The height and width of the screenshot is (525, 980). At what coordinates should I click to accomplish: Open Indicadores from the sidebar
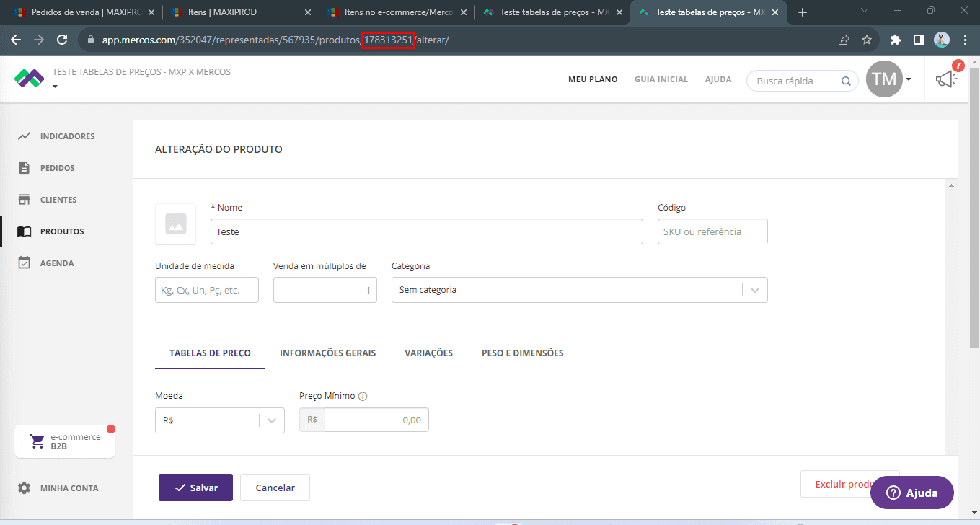coord(67,136)
